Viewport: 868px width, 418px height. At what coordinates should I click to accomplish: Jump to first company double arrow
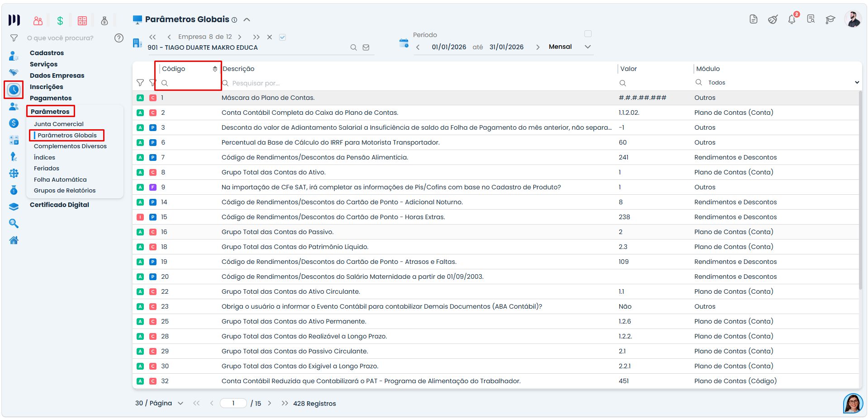pos(152,37)
